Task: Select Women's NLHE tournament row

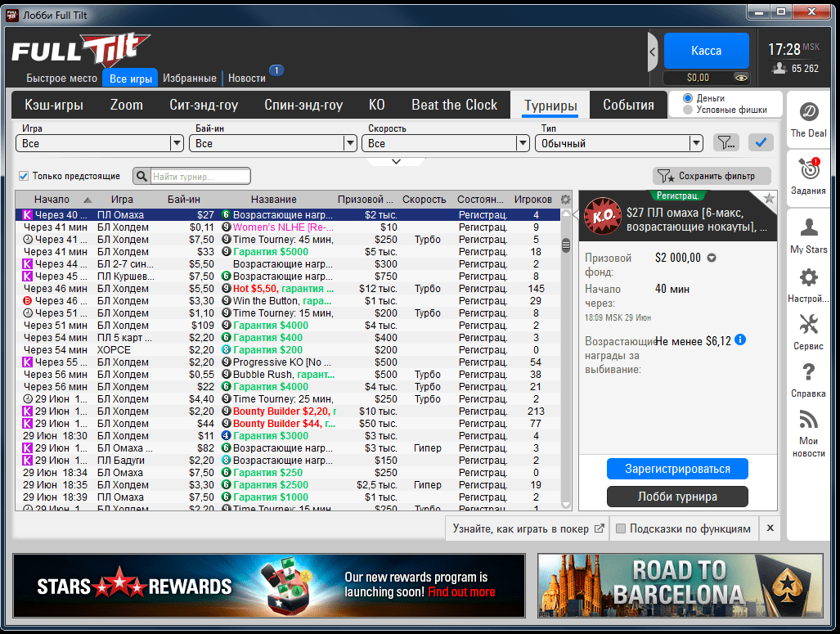Action: click(288, 227)
